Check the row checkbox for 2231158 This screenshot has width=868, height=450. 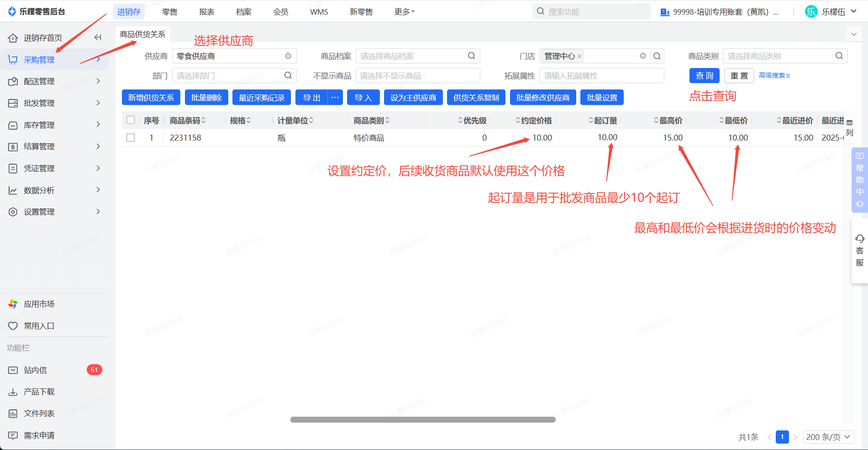click(131, 137)
